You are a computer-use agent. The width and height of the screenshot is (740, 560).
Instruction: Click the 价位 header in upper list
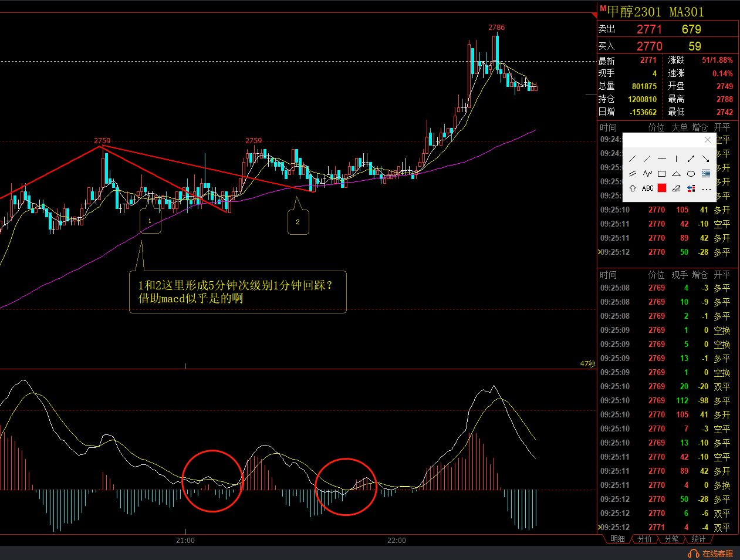click(x=656, y=127)
